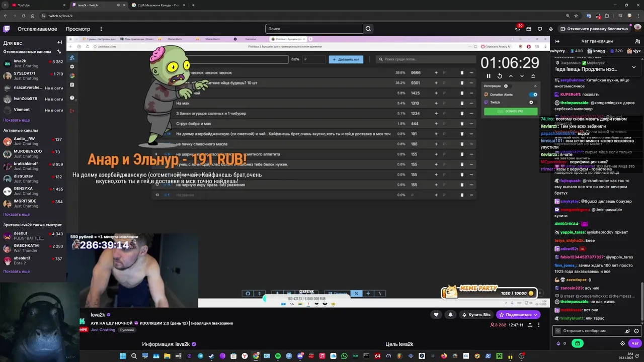
Task: Click the 6 000 000 RUB goal progress bar
Action: [306, 299]
